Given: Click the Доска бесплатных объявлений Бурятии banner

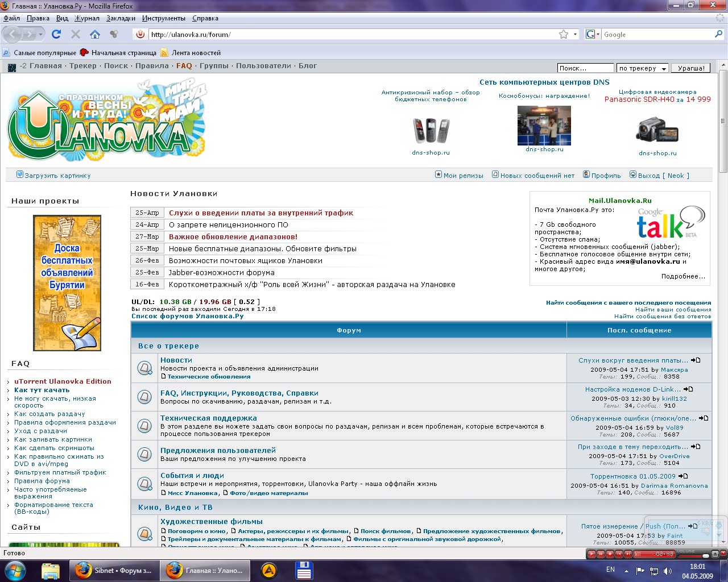Looking at the screenshot, I should click(67, 282).
